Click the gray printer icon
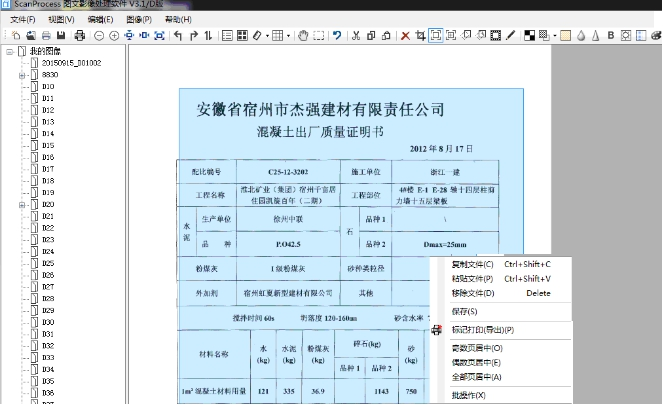This screenshot has width=663, height=405. (x=46, y=36)
